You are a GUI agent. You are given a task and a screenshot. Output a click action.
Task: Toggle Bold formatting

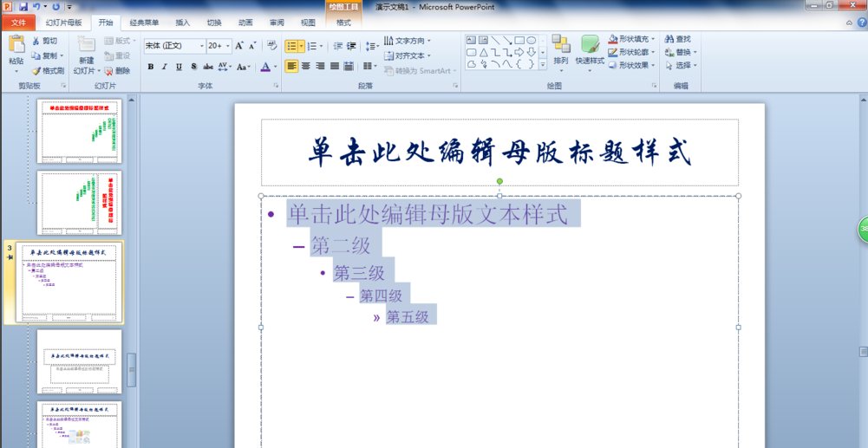pyautogui.click(x=151, y=67)
